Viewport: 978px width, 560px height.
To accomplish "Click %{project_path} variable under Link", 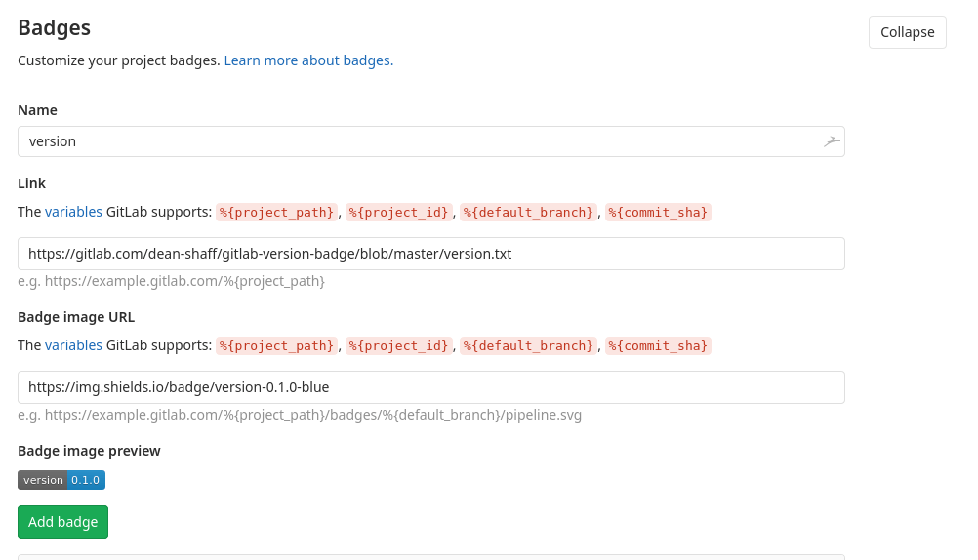I will pyautogui.click(x=276, y=212).
